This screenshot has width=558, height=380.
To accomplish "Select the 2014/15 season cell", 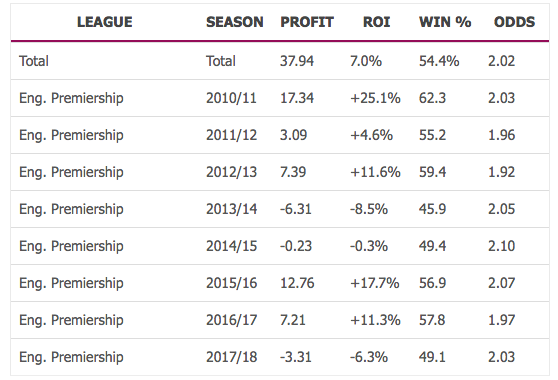I will tap(231, 246).
